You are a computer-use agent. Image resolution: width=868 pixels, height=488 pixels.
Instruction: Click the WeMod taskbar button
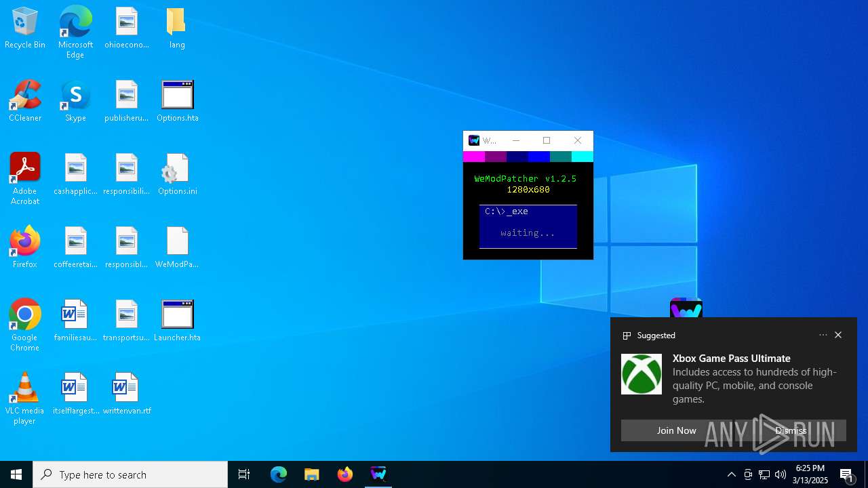[x=378, y=474]
